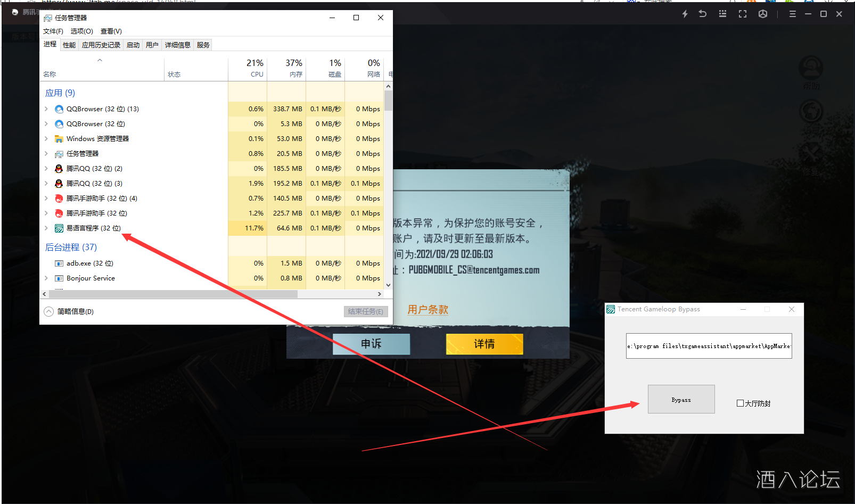This screenshot has height=504, width=855.
Task: Click the QQBrowser (32 位) (13) process icon
Action: (x=59, y=109)
